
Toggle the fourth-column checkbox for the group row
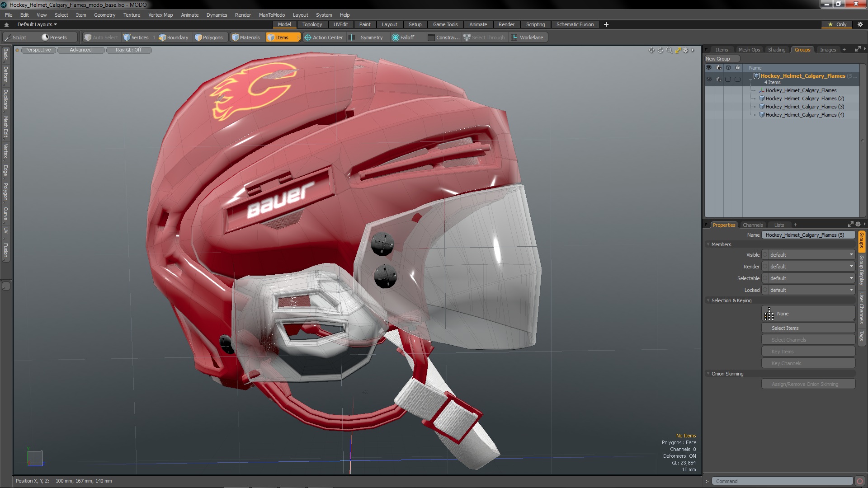point(737,80)
